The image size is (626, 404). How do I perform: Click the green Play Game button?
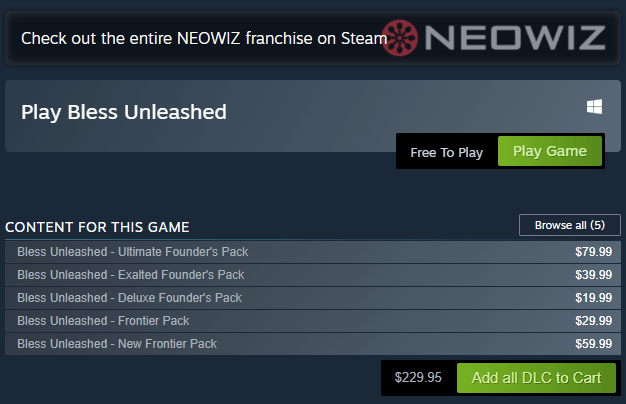pos(550,151)
